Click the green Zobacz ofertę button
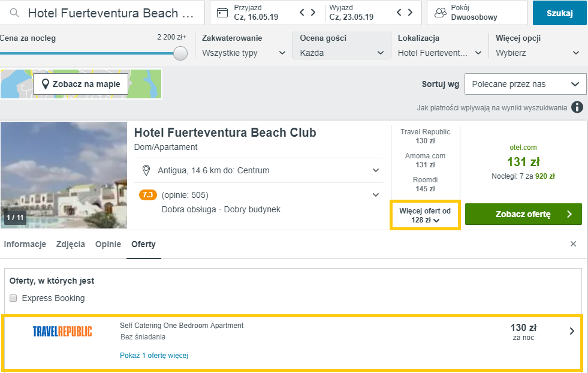This screenshot has height=373, width=588. 523,214
